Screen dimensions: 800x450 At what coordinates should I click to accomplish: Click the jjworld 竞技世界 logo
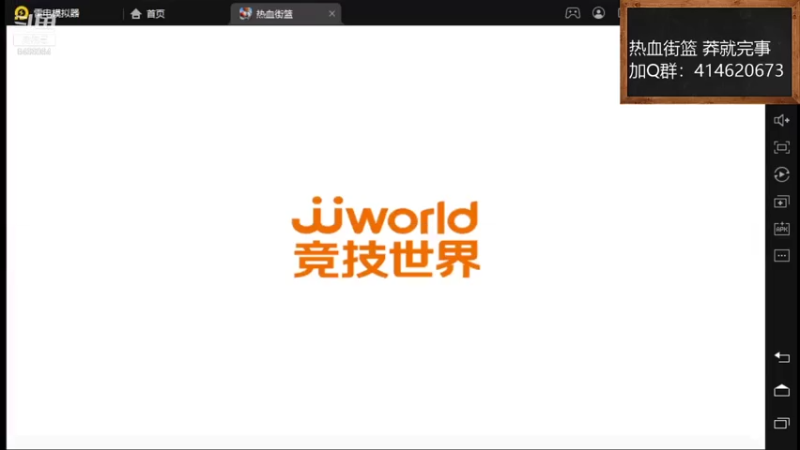coord(386,237)
